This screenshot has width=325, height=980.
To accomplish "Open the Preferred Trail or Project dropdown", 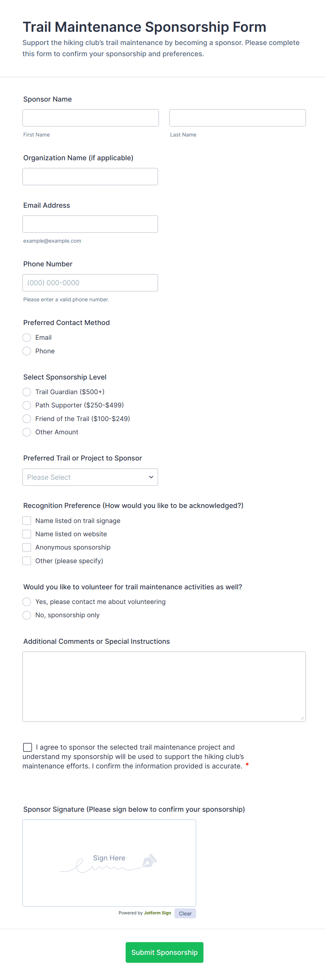I will [x=90, y=477].
